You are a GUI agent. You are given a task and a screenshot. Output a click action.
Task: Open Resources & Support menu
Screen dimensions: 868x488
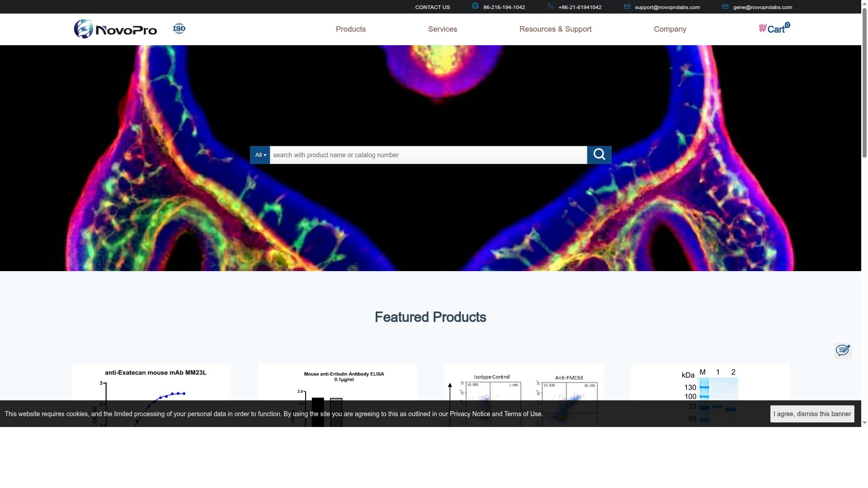[x=555, y=29]
